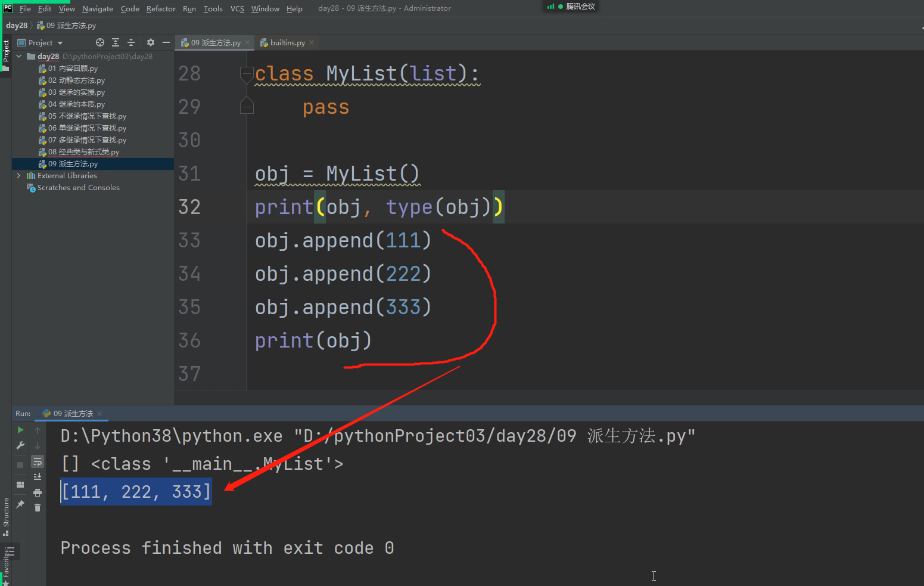924x586 pixels.
Task: Click line number 36 in editor gutter
Action: coord(189,340)
